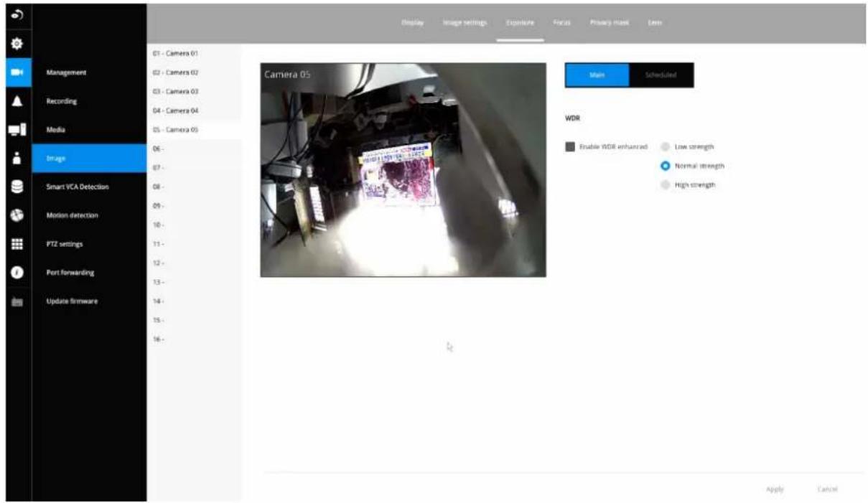The image size is (868, 503).
Task: Select 02 - Camera 02 in list
Action: [195, 72]
